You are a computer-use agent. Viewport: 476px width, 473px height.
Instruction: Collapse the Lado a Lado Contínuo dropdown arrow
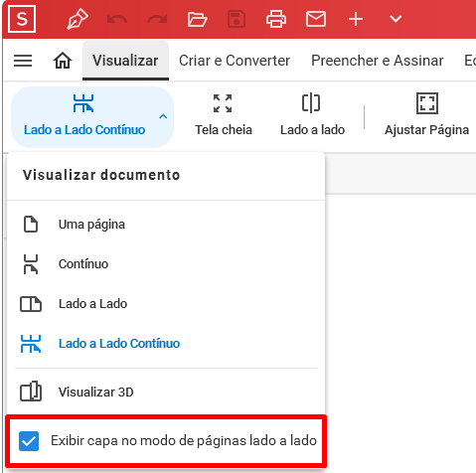[163, 116]
